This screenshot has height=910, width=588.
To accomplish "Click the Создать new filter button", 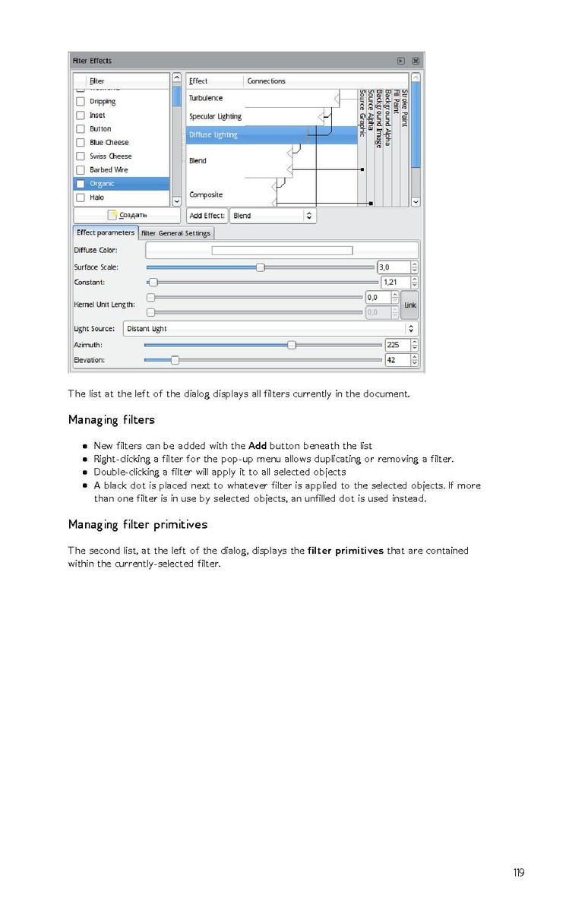I will (x=127, y=215).
